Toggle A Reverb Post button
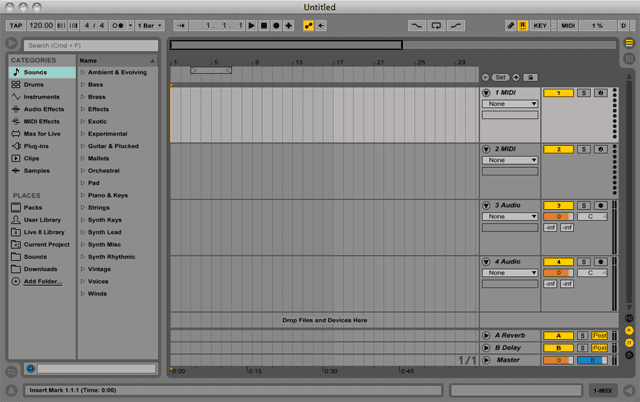Image resolution: width=640 pixels, height=402 pixels. click(599, 335)
